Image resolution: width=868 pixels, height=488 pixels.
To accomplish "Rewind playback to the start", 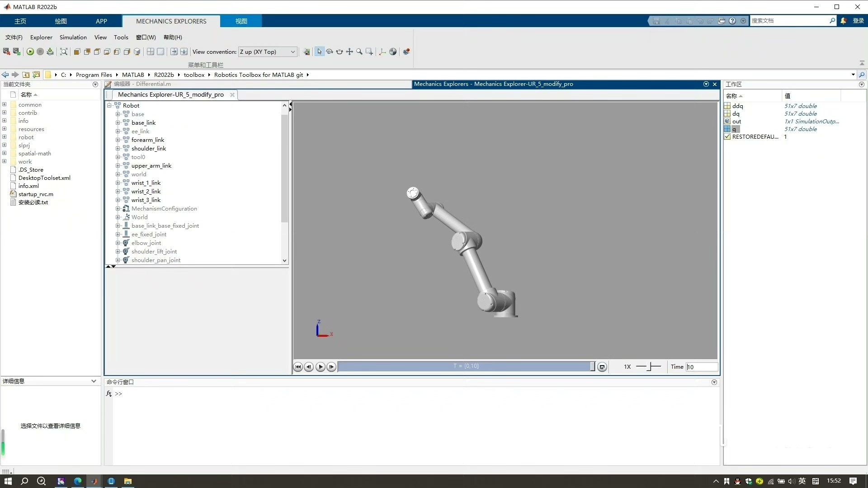I will point(298,367).
